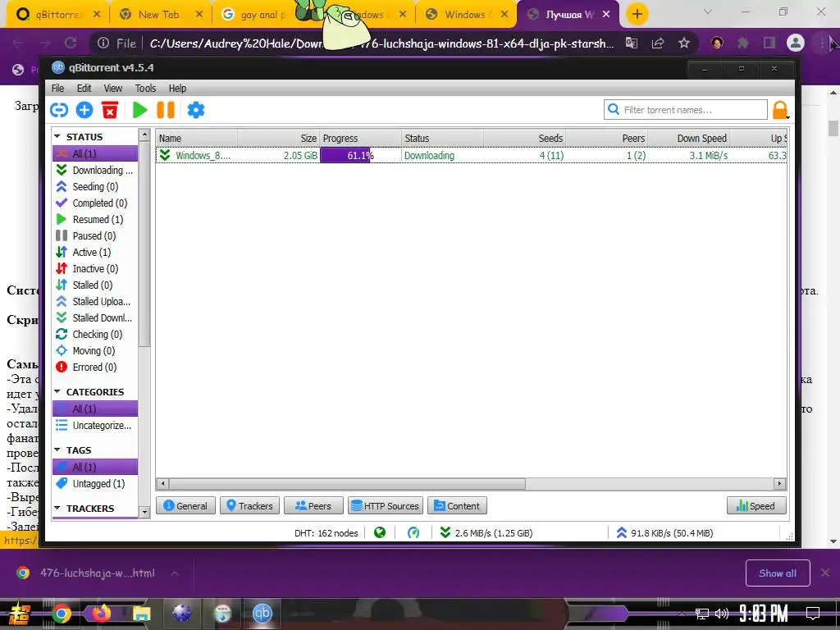Sort by the Seeds column header
The width and height of the screenshot is (840, 630).
(x=524, y=138)
